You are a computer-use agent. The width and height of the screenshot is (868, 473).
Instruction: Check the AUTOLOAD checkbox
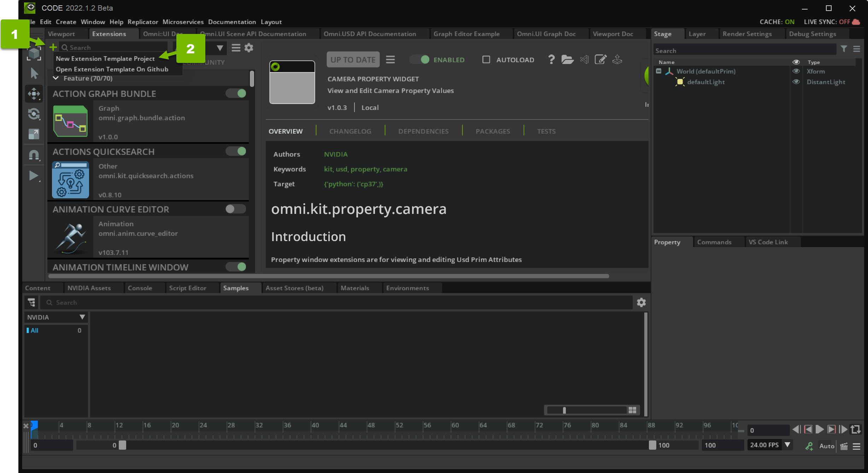tap(486, 60)
